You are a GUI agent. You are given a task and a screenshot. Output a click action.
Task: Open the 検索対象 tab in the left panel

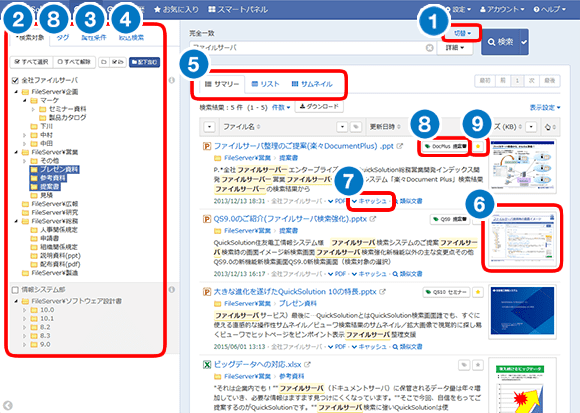(x=30, y=38)
